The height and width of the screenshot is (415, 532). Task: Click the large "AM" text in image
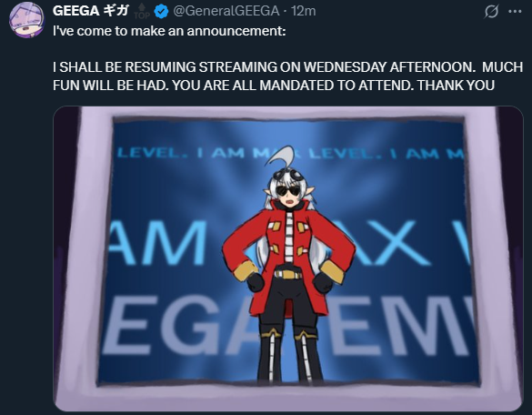click(157, 243)
